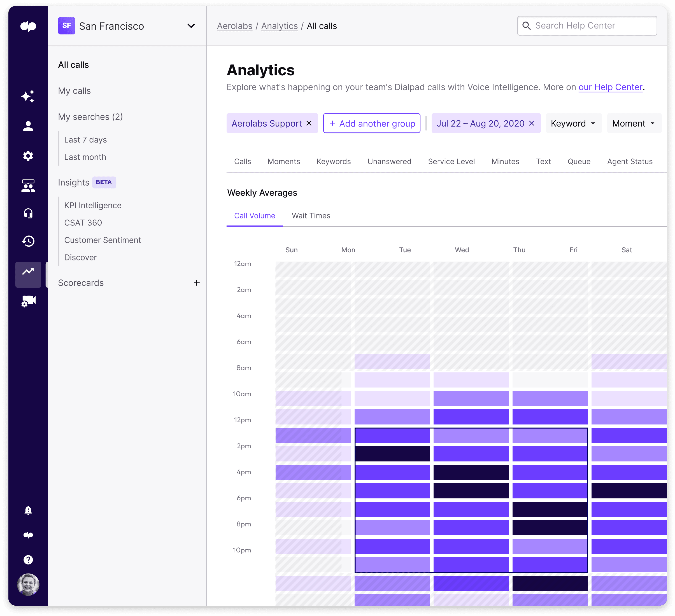Image resolution: width=675 pixels, height=616 pixels.
Task: Select the Moments analytics tab
Action: point(283,161)
